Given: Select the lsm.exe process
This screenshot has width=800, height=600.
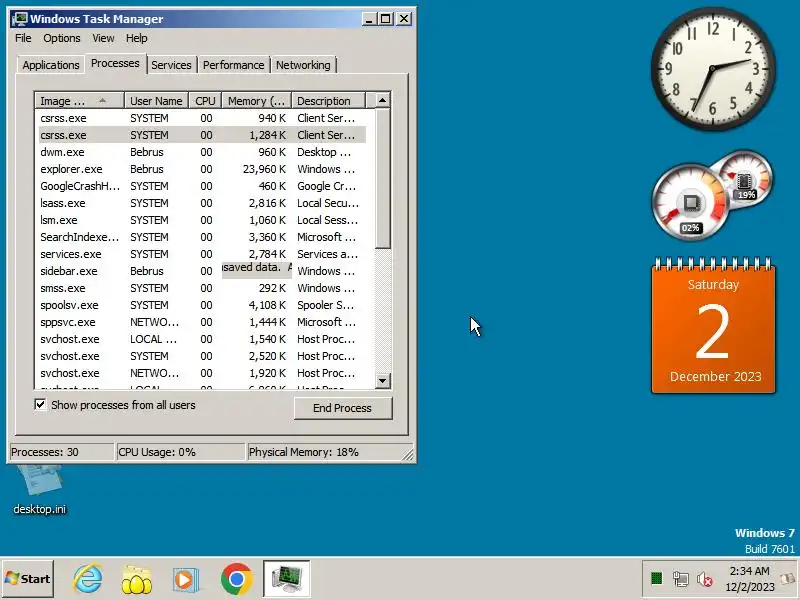Looking at the screenshot, I should 201,220.
